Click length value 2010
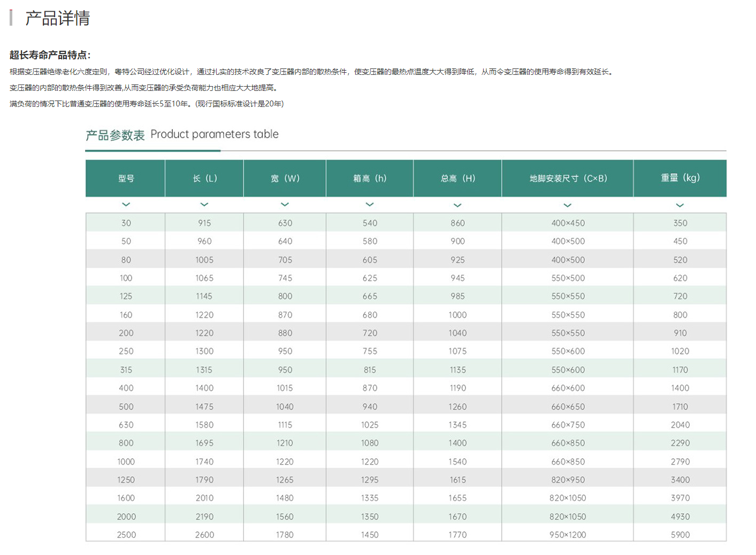 pyautogui.click(x=204, y=498)
